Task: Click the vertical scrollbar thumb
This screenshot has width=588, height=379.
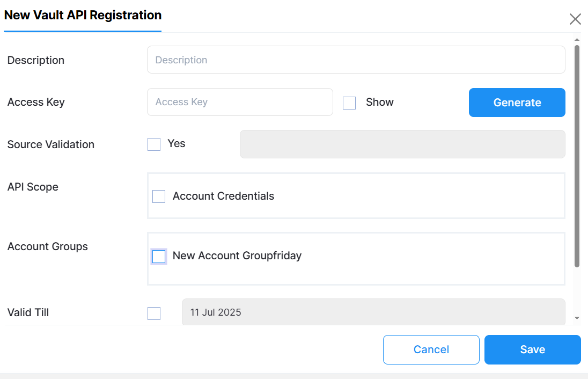Action: coord(577,156)
